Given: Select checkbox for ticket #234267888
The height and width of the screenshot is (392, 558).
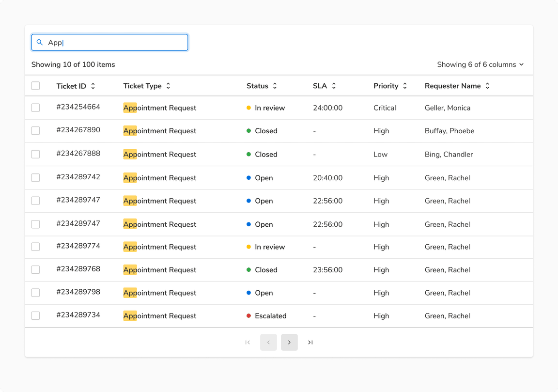Looking at the screenshot, I should [35, 154].
